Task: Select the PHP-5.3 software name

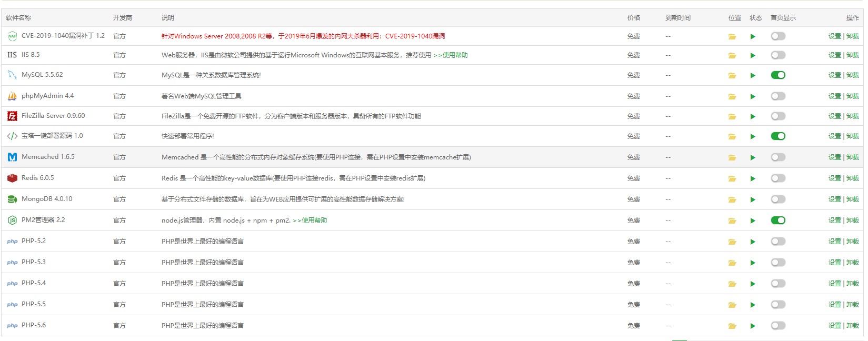Action: click(x=34, y=262)
